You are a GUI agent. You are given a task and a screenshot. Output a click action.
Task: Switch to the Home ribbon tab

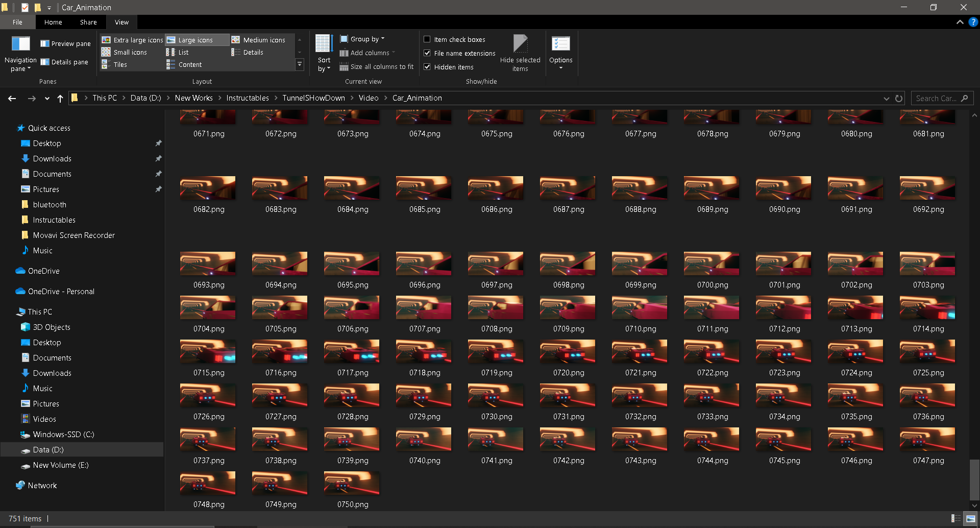click(53, 22)
